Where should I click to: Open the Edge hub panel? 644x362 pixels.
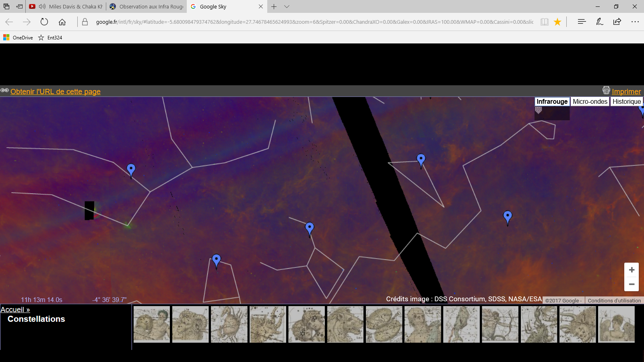[x=582, y=22]
